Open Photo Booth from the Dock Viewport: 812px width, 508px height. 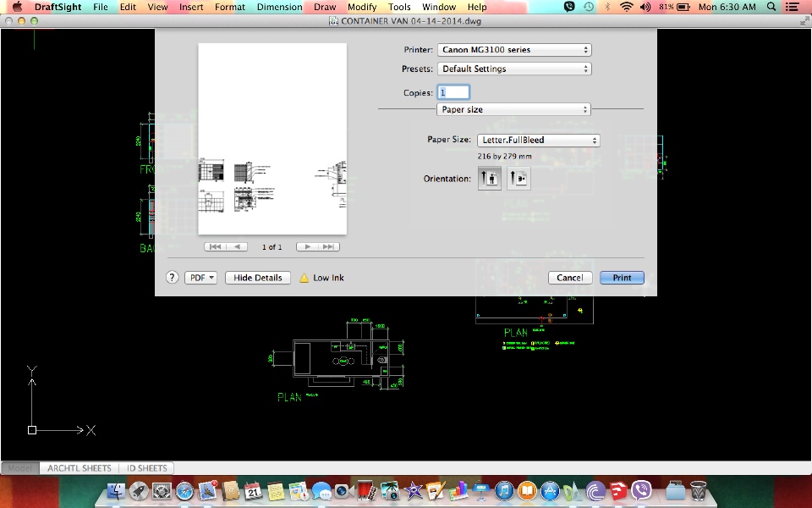click(367, 490)
